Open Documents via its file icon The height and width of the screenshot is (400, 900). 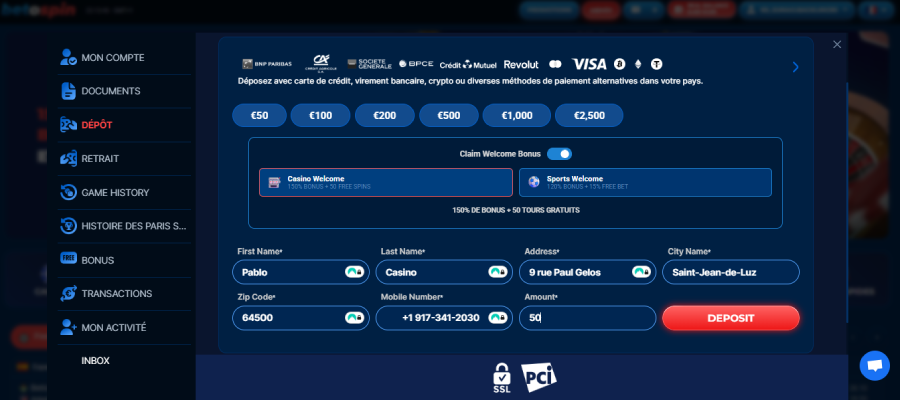click(x=68, y=91)
